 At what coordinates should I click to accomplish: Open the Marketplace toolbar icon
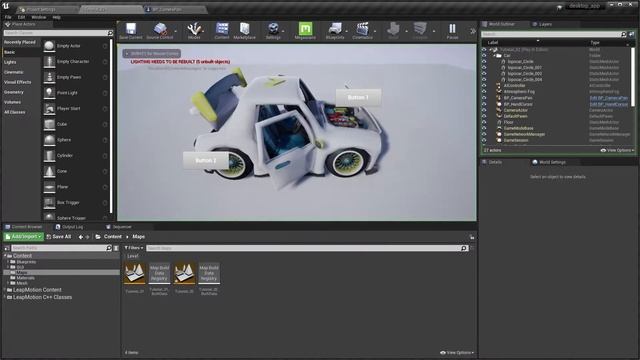pos(244,29)
